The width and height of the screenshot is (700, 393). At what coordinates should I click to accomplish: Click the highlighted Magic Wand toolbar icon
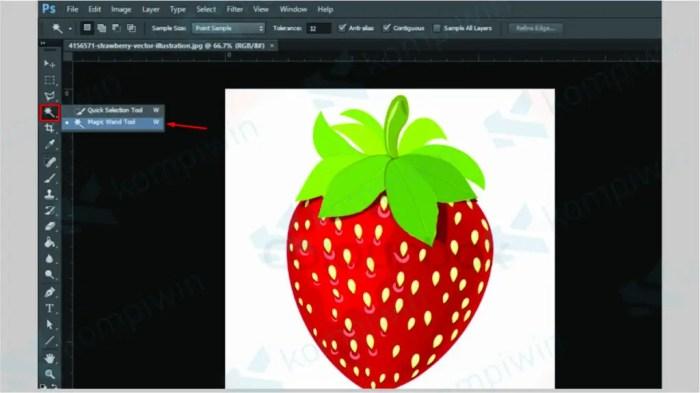[50, 113]
